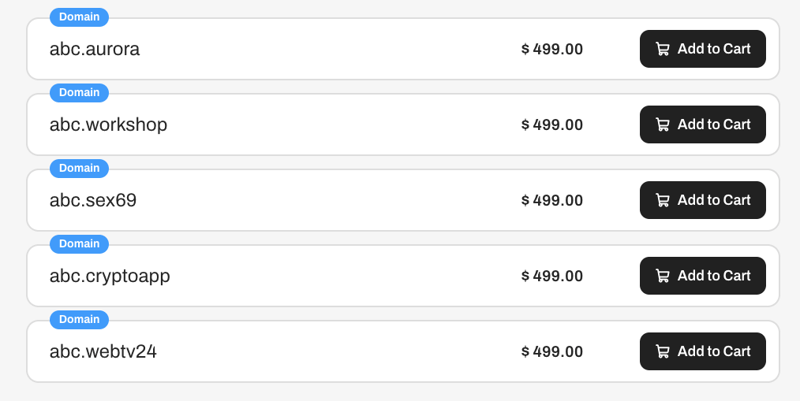This screenshot has height=401, width=800.
Task: Select the abc.aurora domain name
Action: (95, 49)
